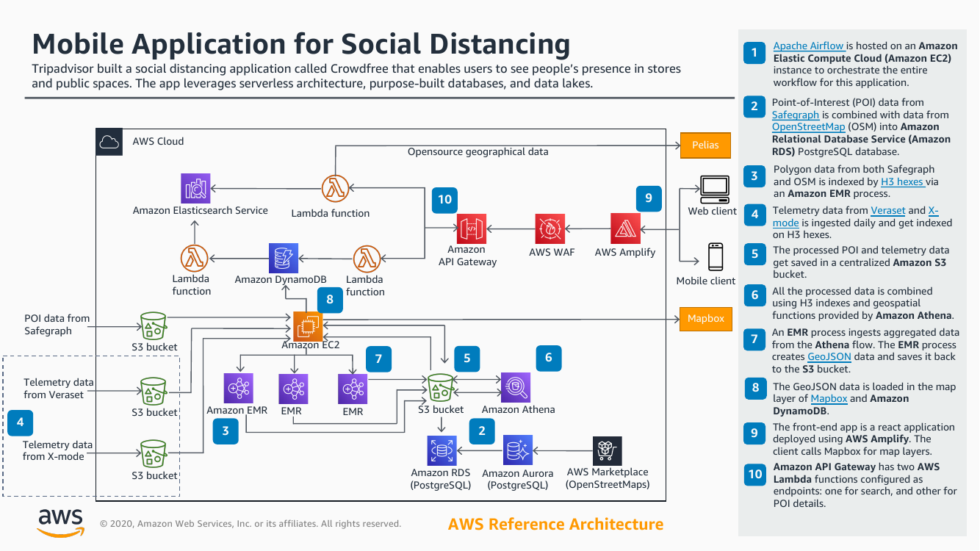
Task: Click the S3 bucket icon for Veraset telemetry
Action: tap(154, 390)
